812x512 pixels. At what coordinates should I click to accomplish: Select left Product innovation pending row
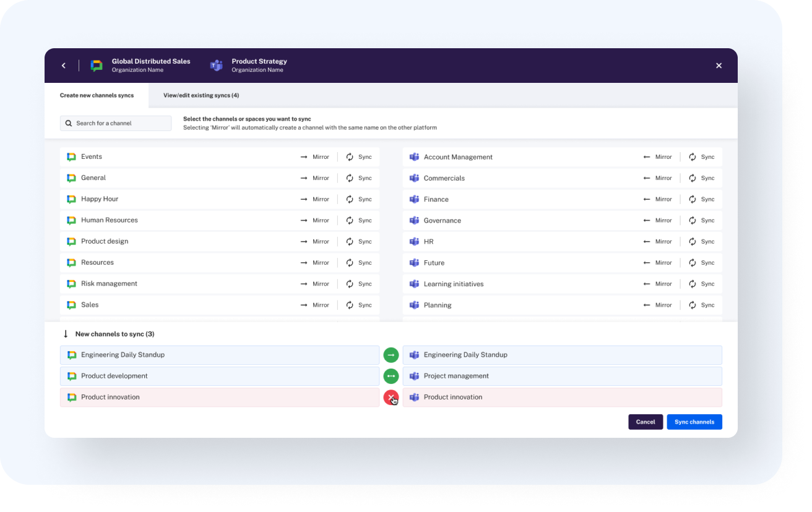point(220,397)
